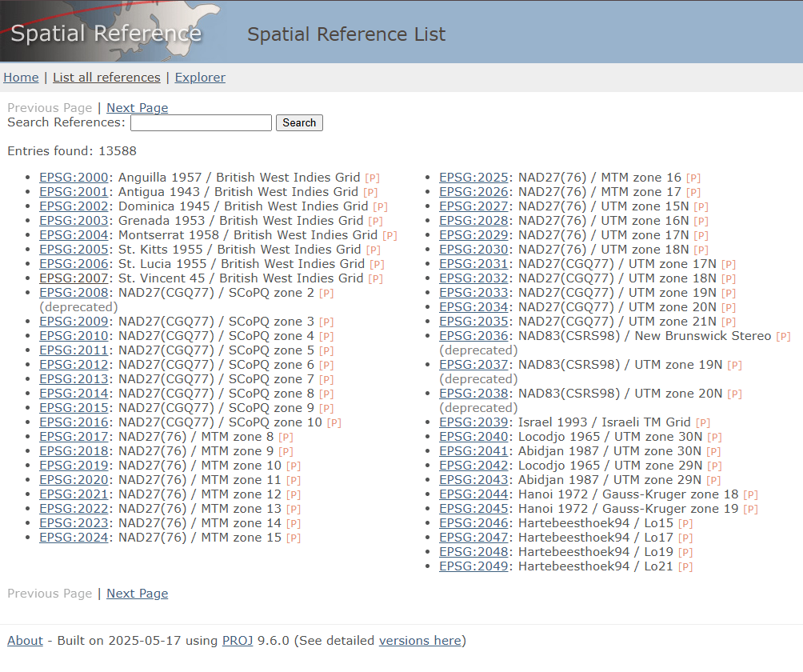Screen dimensions: 803x672
Task: Open EPSG:2048 Hartebeesthoek94 Lo19 entry
Action: pos(473,552)
